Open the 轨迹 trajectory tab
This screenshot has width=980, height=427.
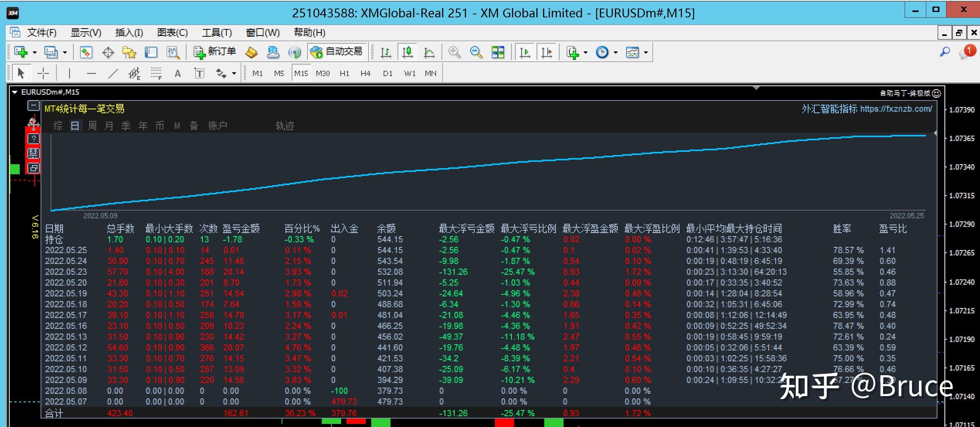point(285,126)
